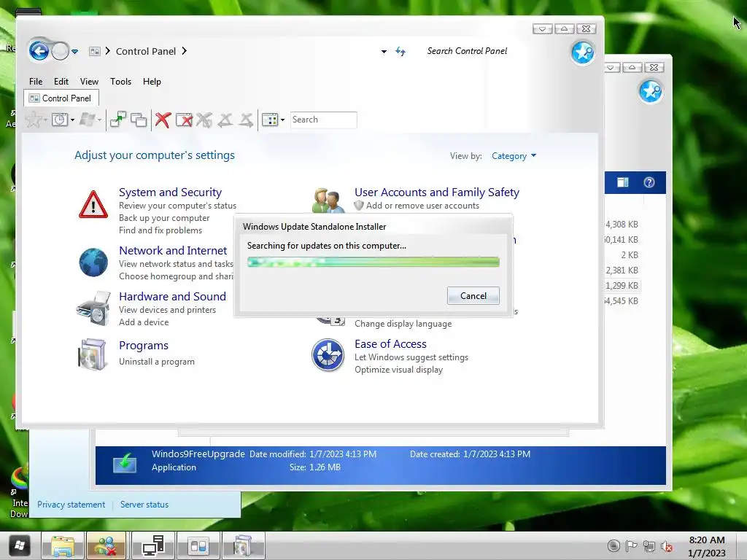747x560 pixels.
Task: Open Windows Explorer from taskbar
Action: 63,545
